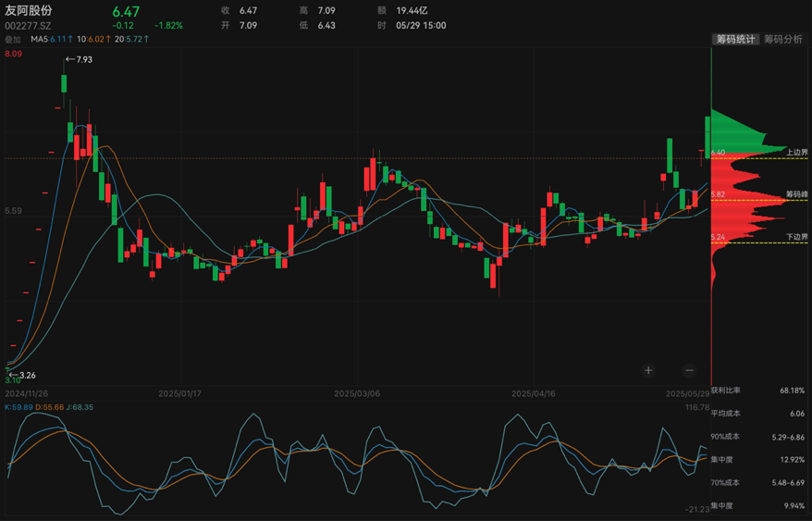Screen dimensions: 812x521
Task: Click the date label 2025/03/06
Action: (357, 393)
